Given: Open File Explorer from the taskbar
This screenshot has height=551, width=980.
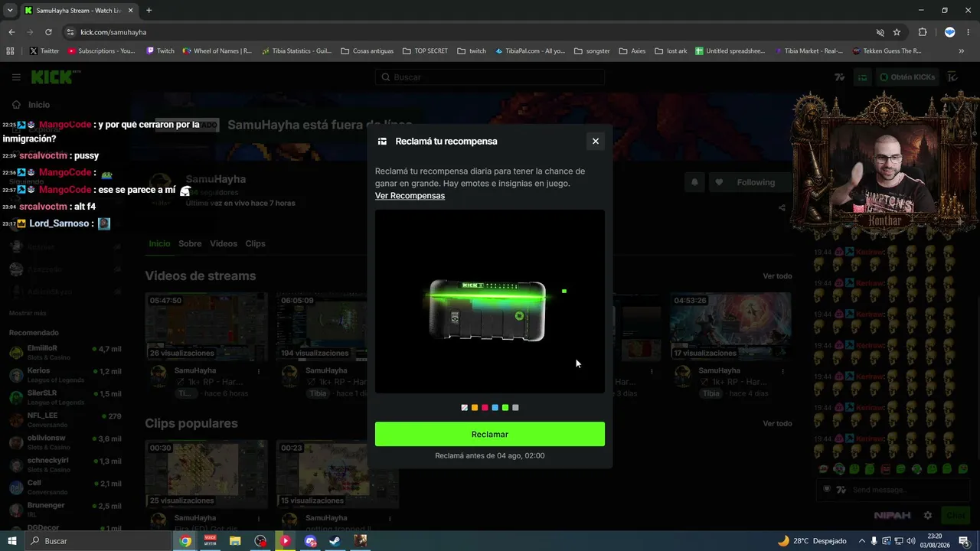Looking at the screenshot, I should pyautogui.click(x=235, y=541).
